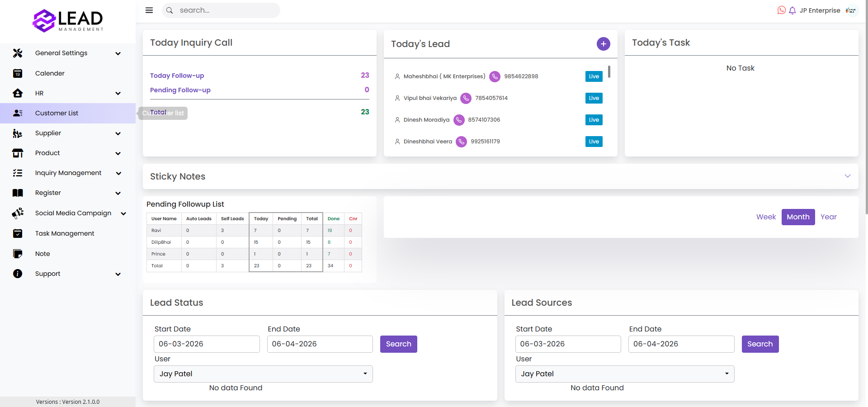Click Today's Lead list scrollbar
The image size is (868, 407).
click(609, 71)
